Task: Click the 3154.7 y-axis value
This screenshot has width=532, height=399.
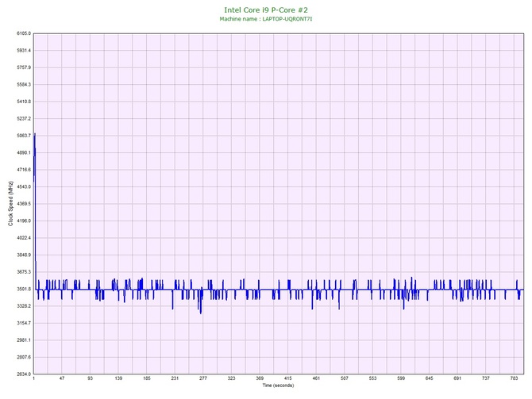Action: (24, 323)
